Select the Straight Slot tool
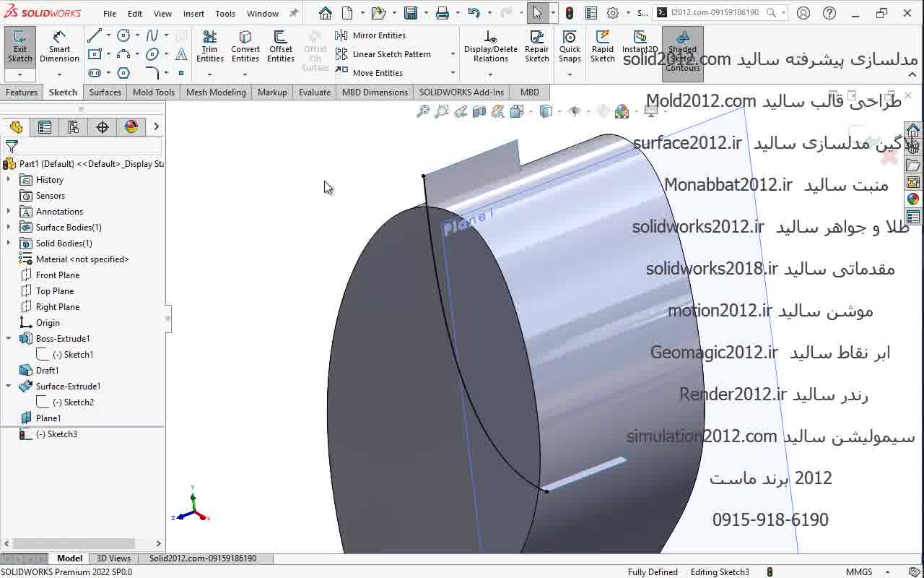The width and height of the screenshot is (924, 578). tap(94, 73)
